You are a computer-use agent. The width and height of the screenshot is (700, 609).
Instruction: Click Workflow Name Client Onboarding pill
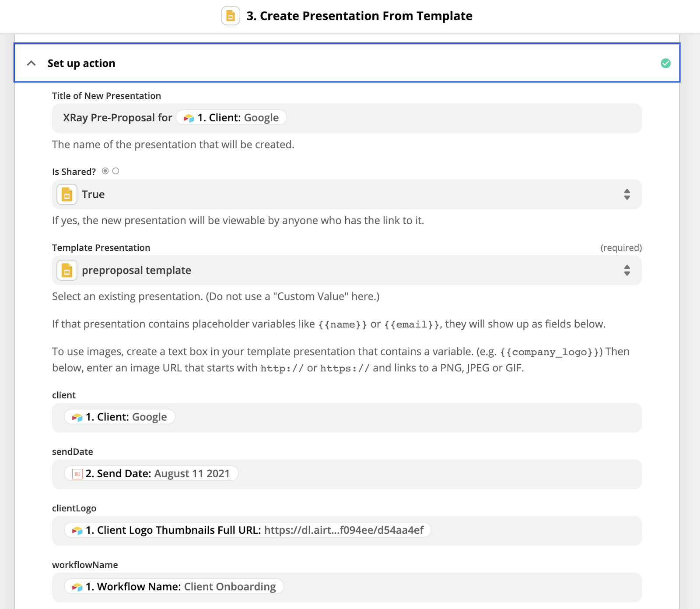click(174, 587)
